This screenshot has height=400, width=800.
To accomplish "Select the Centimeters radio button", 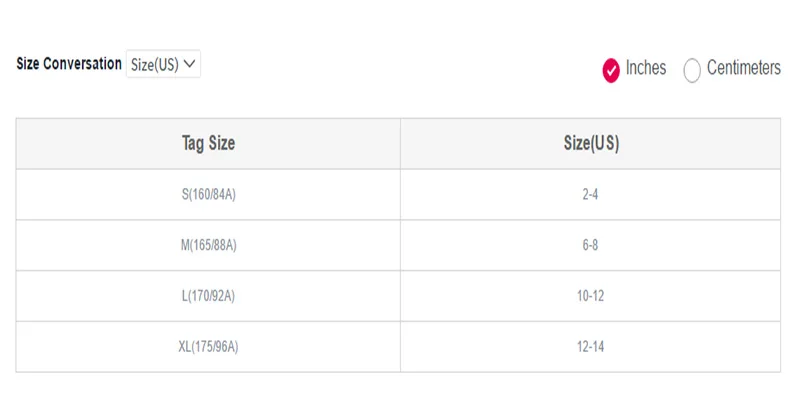I will click(x=692, y=70).
